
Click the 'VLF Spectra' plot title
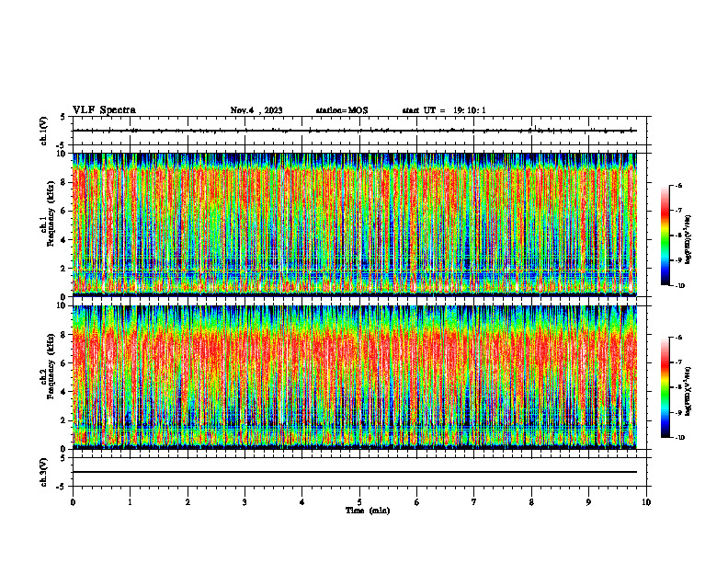104,110
